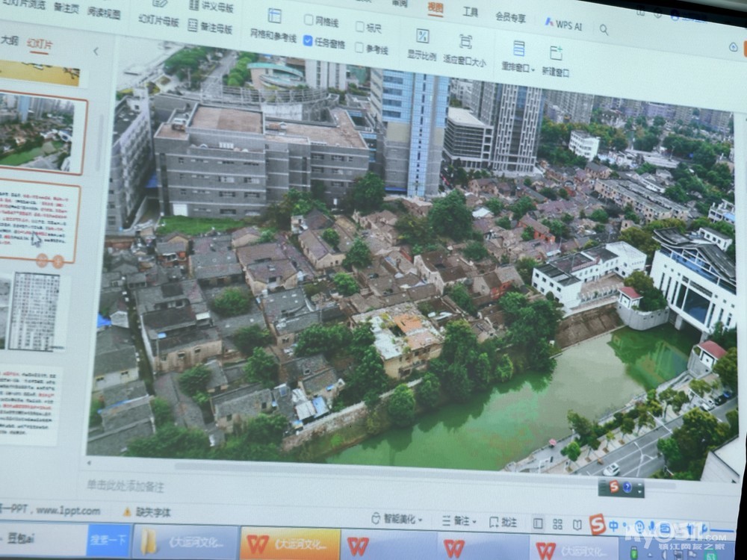Switch to normal view icon in status bar
This screenshot has width=747, height=560.
click(x=538, y=523)
